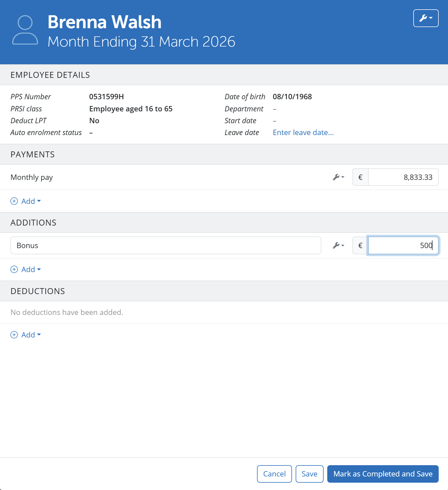
Task: Open the Monthly pay wrench options
Action: (x=339, y=177)
